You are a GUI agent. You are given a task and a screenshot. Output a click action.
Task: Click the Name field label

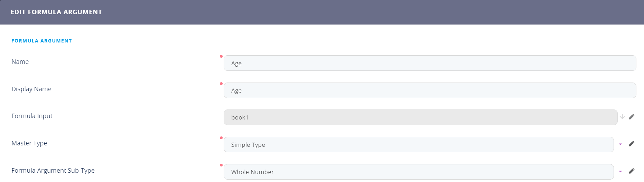click(20, 62)
